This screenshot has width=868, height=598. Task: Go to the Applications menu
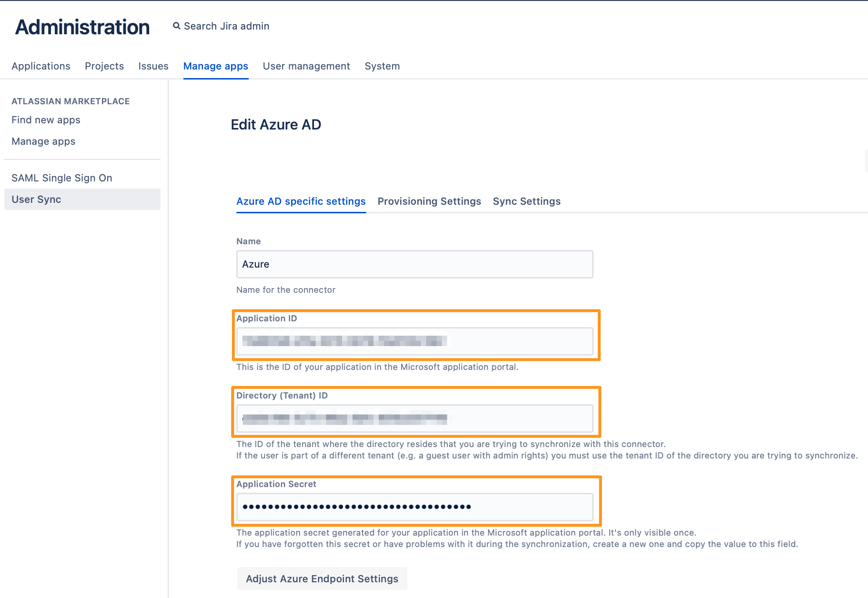[x=41, y=66]
